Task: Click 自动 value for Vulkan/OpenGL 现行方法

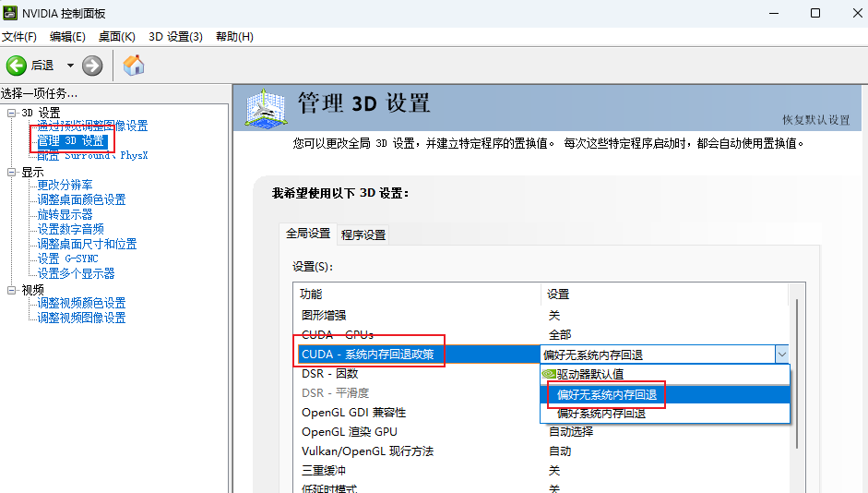Action: [560, 451]
